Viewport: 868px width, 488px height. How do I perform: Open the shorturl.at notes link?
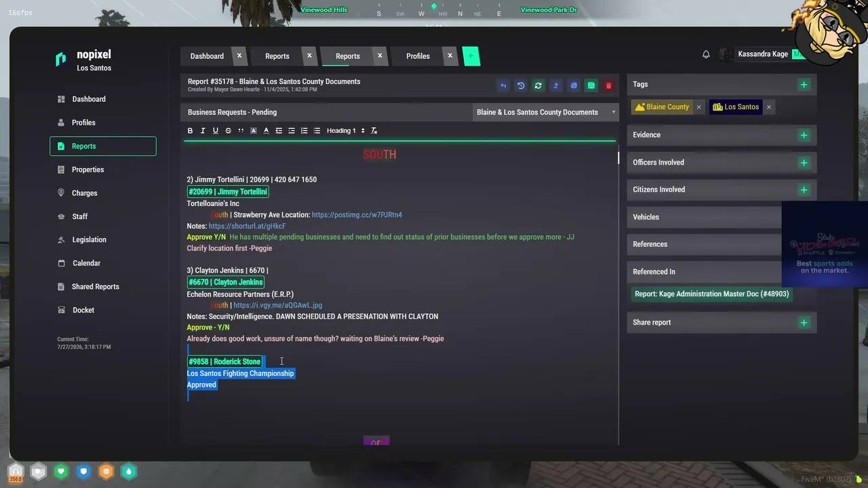(x=248, y=226)
